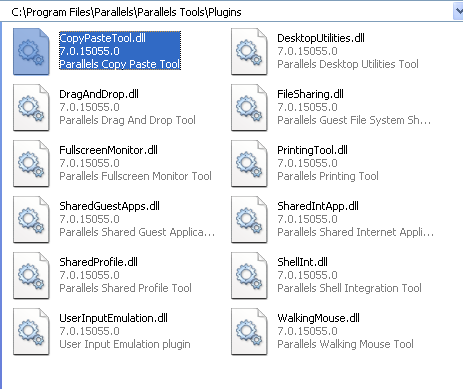Click 'Parallels Guest File System Sh...' description

pos(354,120)
